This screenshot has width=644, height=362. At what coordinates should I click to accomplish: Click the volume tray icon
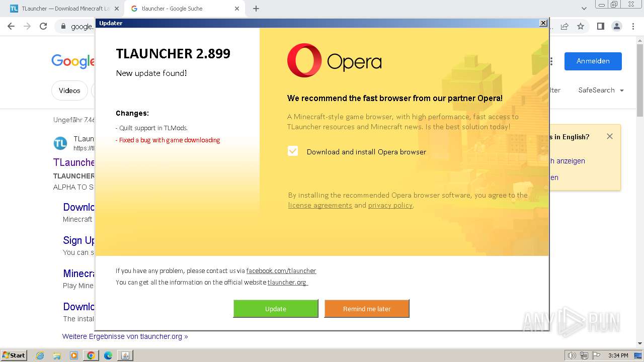(573, 355)
